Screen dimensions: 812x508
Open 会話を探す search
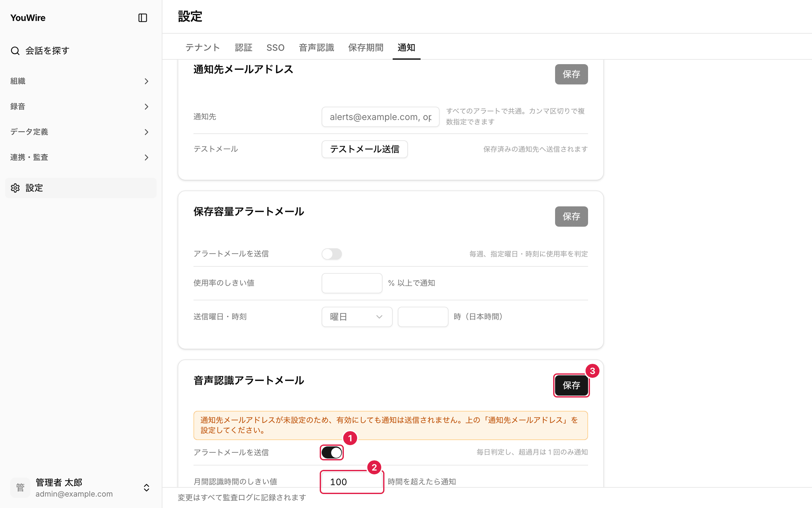click(81, 51)
